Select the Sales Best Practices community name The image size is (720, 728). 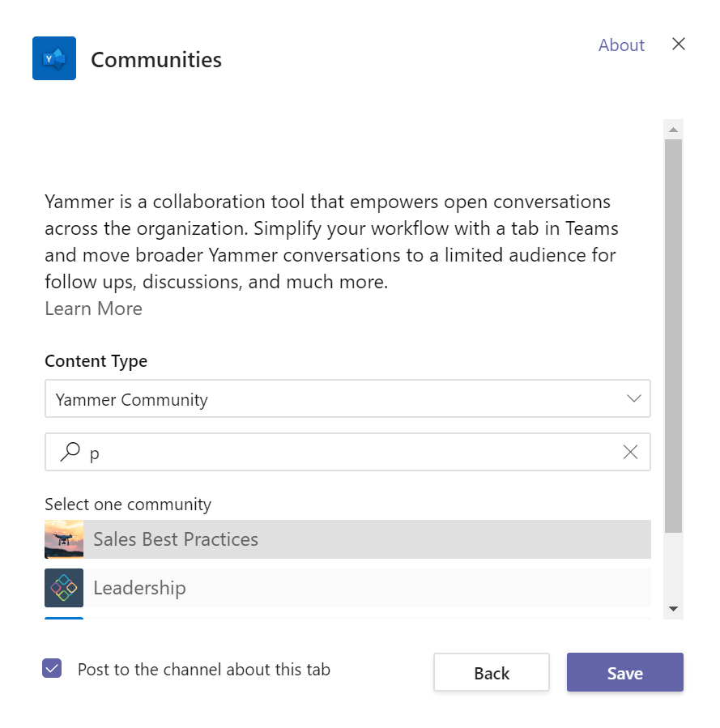point(176,539)
